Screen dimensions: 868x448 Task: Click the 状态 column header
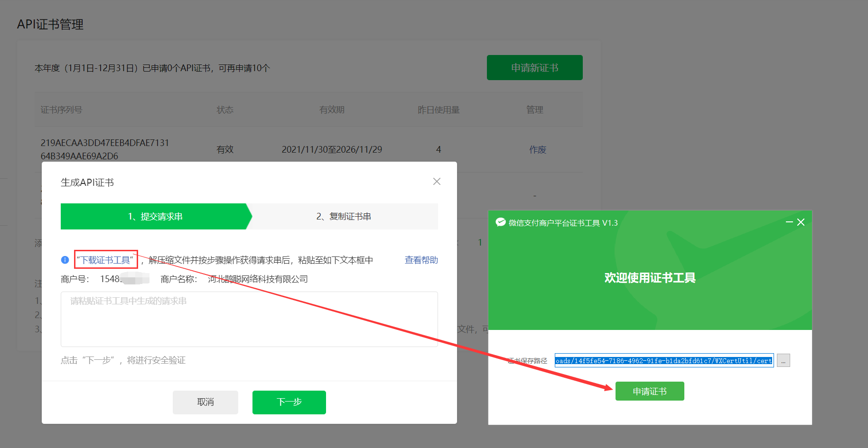pyautogui.click(x=225, y=110)
